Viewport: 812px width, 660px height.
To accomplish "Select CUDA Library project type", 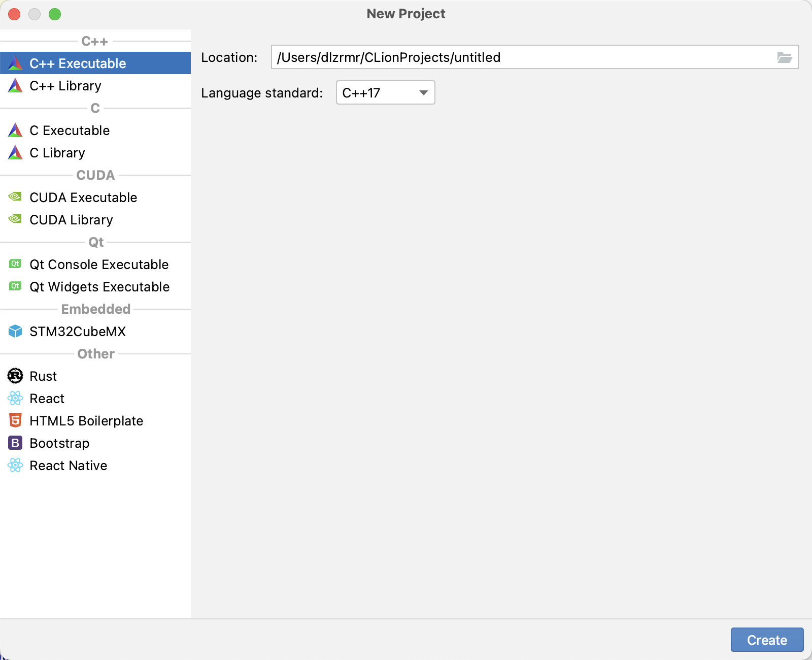I will pyautogui.click(x=95, y=220).
